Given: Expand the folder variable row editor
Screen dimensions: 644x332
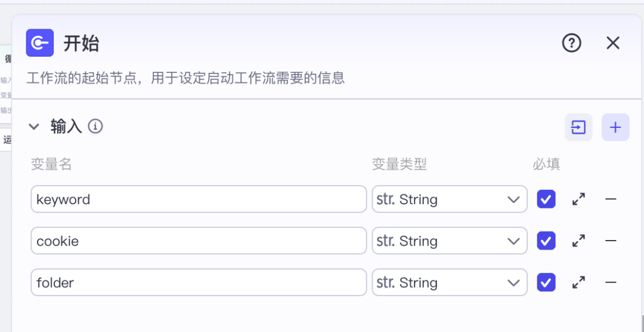Looking at the screenshot, I should [578, 283].
